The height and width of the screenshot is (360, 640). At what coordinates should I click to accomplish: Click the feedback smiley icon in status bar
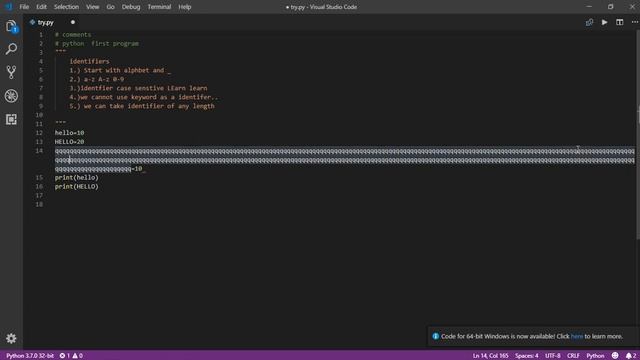tap(615, 356)
